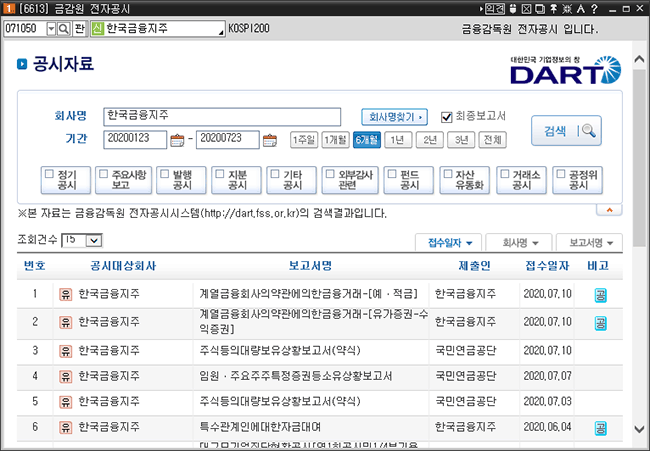Image resolution: width=650 pixels, height=451 pixels.
Task: Click the 회사명 input field
Action: point(222,117)
